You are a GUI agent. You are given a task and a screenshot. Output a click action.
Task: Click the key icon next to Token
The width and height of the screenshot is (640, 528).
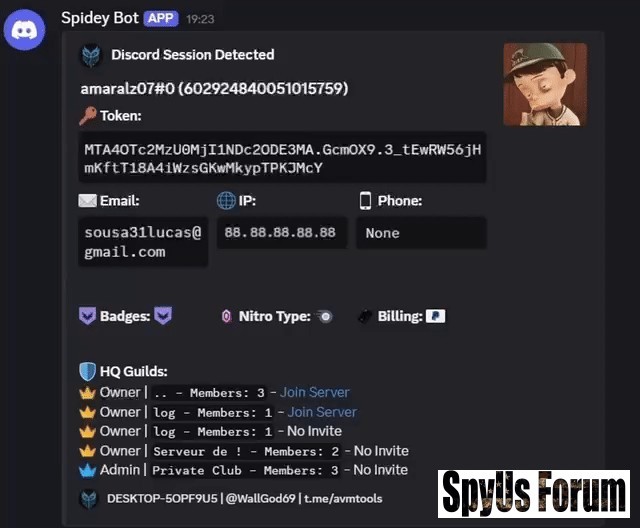[88, 115]
